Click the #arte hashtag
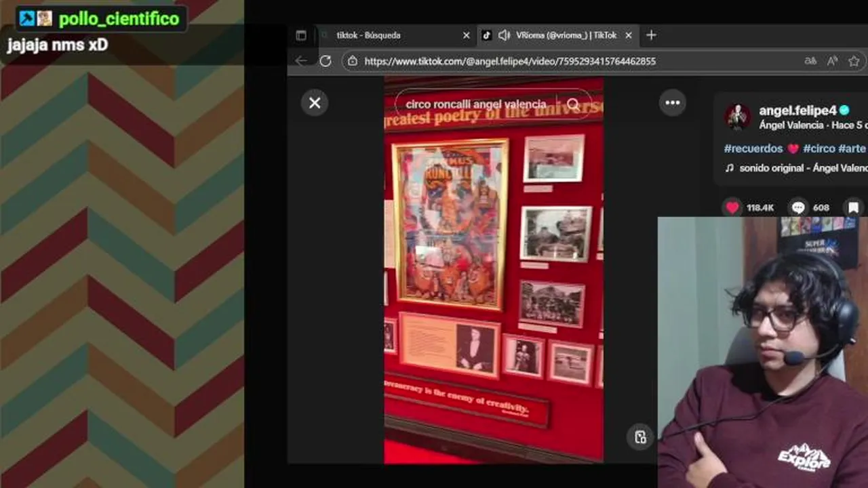Image resolution: width=868 pixels, height=488 pixels. [x=852, y=148]
